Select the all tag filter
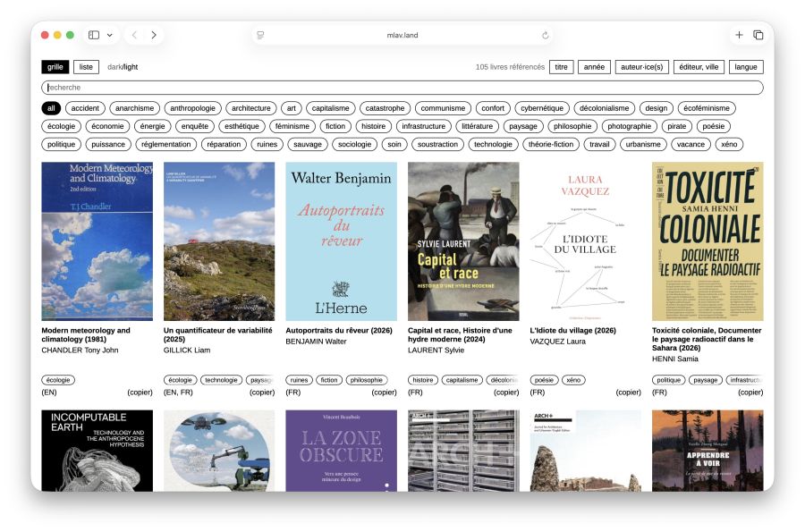Screen dimensions: 805x532 point(51,108)
